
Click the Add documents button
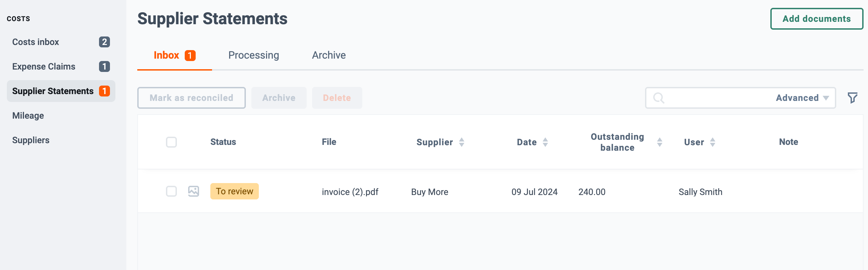pyautogui.click(x=817, y=19)
